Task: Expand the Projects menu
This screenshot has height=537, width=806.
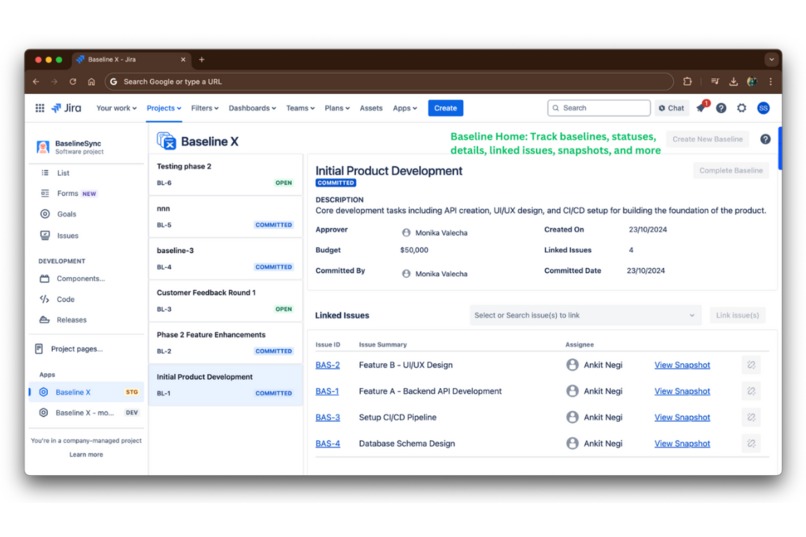Action: (164, 108)
